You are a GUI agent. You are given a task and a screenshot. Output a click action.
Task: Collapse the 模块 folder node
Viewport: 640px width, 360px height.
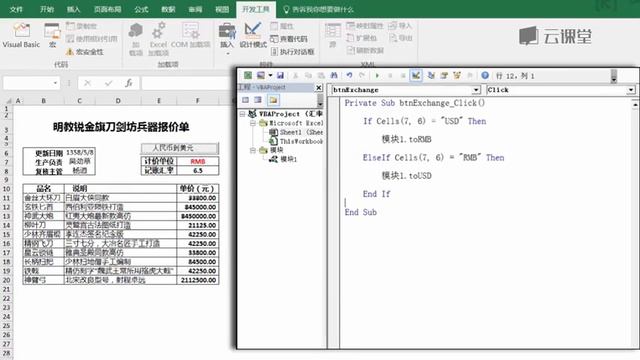253,150
